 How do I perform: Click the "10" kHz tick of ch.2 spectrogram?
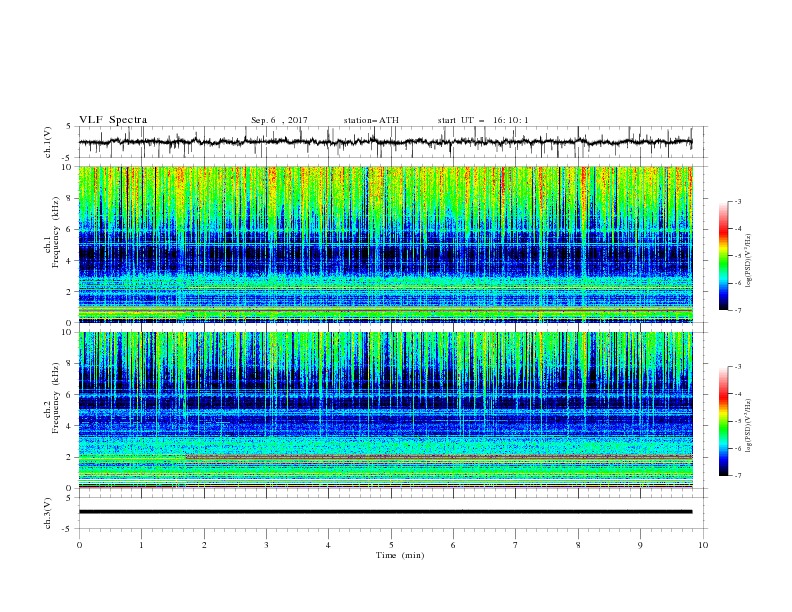point(68,332)
